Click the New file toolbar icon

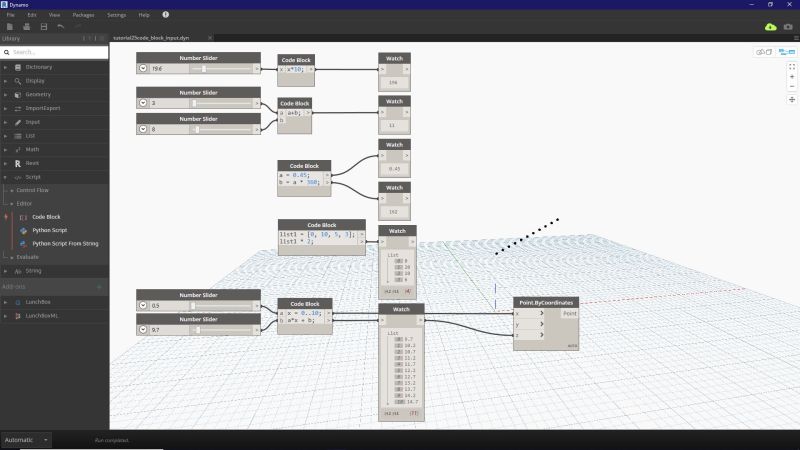pos(10,27)
